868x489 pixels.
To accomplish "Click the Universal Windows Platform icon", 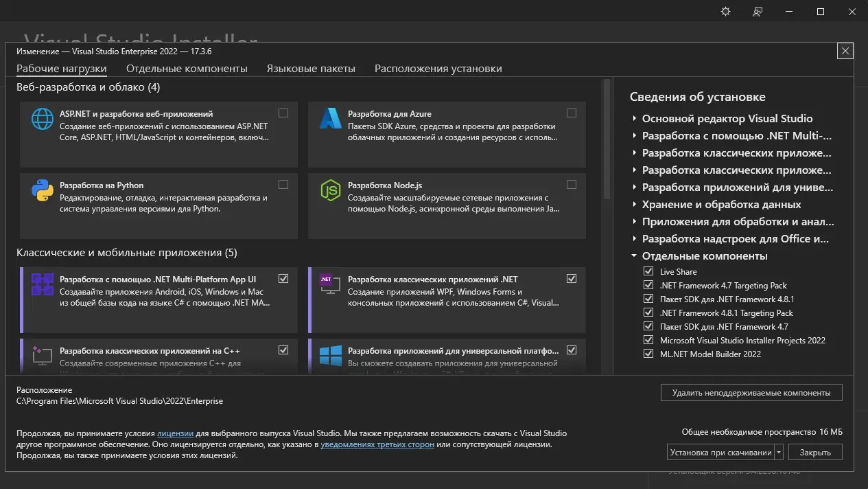I will 331,356.
